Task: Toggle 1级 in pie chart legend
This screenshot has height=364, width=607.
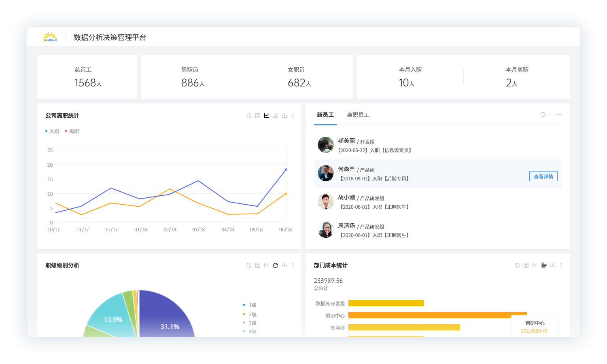Action: [x=250, y=305]
